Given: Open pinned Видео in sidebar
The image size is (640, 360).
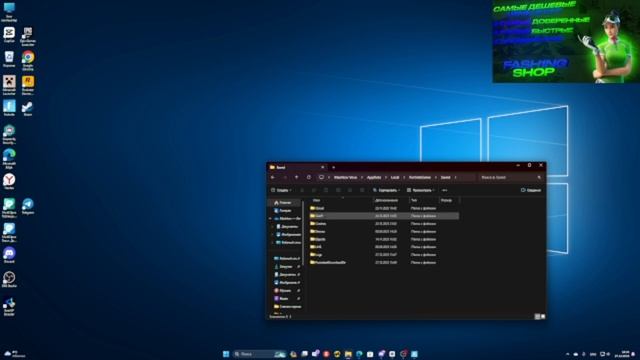Looking at the screenshot, I should (x=287, y=298).
